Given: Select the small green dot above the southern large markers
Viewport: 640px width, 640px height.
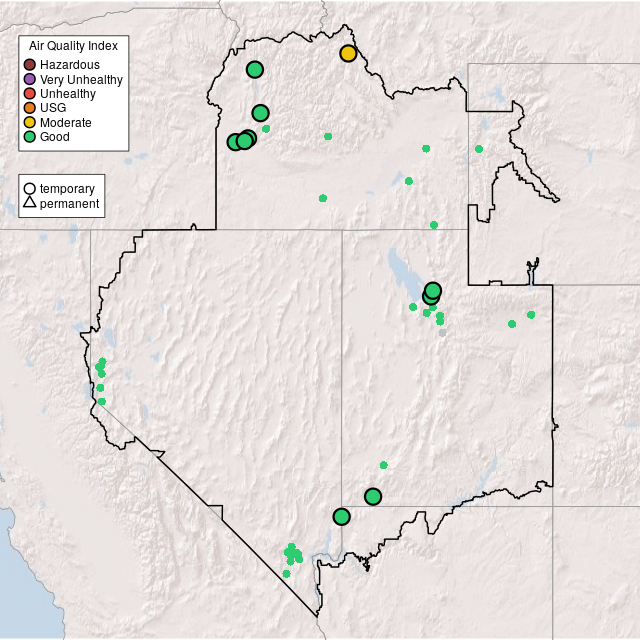Looking at the screenshot, I should tap(383, 465).
